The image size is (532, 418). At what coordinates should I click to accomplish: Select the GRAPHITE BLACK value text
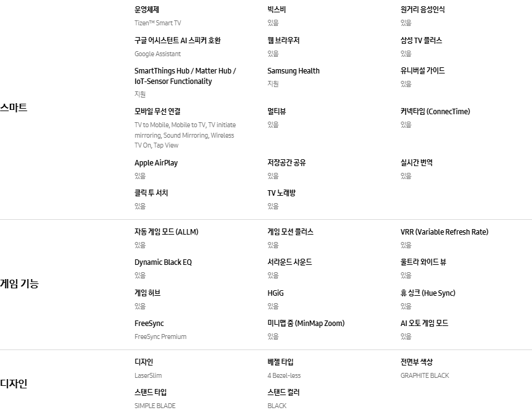coord(425,375)
